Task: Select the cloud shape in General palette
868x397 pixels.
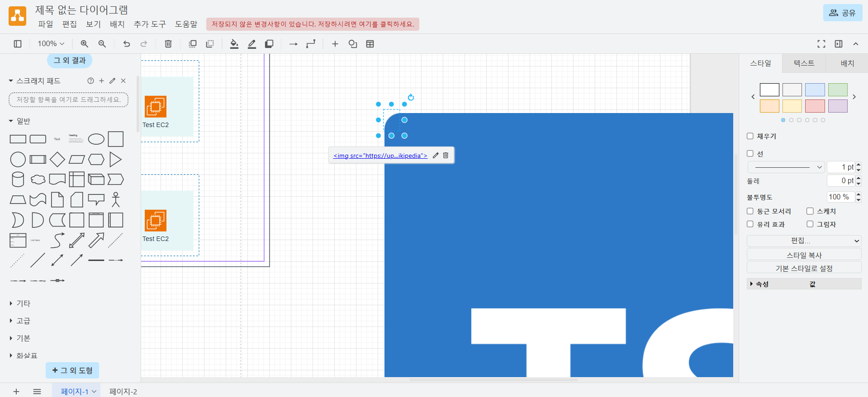Action: click(x=38, y=180)
